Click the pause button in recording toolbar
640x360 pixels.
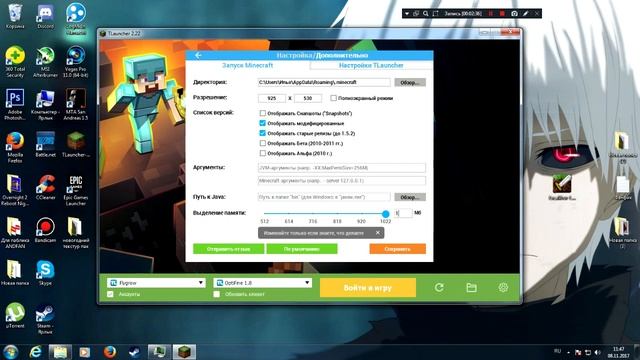(491, 13)
